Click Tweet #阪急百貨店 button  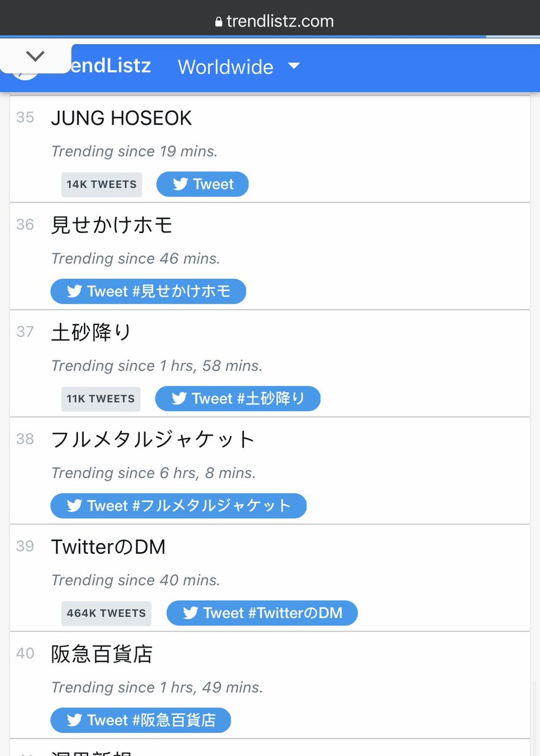point(141,720)
